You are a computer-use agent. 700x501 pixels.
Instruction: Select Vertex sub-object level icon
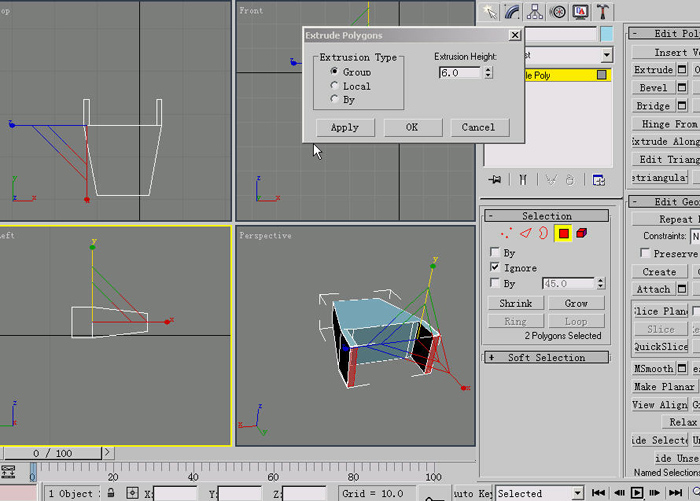506,233
